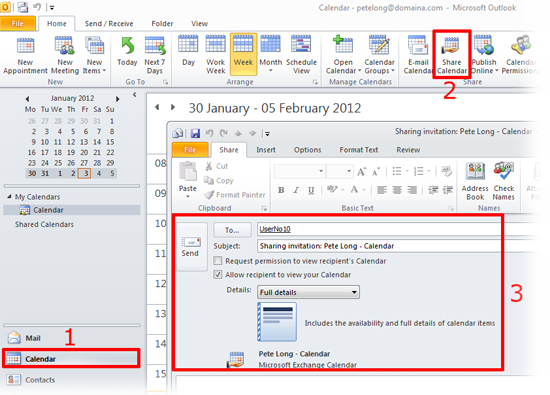Open the File tab in main Outlook window

[18, 24]
